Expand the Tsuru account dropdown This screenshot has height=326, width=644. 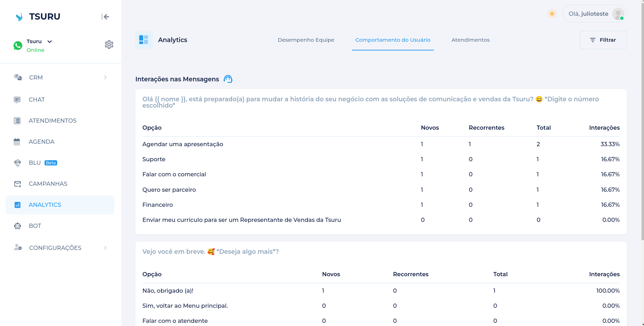tap(50, 41)
